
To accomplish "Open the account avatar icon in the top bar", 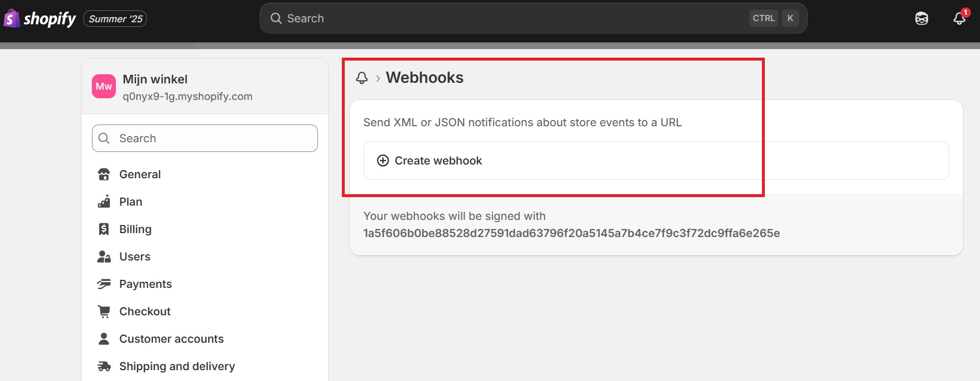I will click(921, 19).
